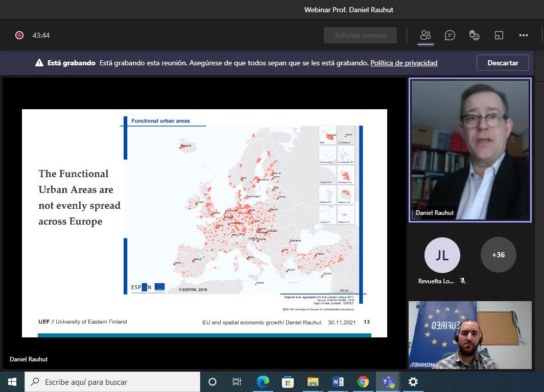Launch Microsoft Edge from taskbar
The image size is (544, 392).
point(263,382)
